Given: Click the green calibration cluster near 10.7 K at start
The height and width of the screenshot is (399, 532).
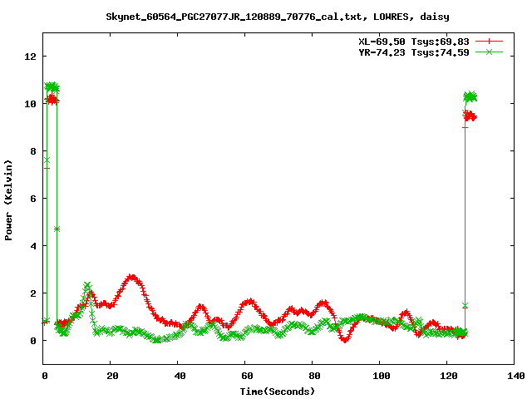Looking at the screenshot, I should click(52, 87).
